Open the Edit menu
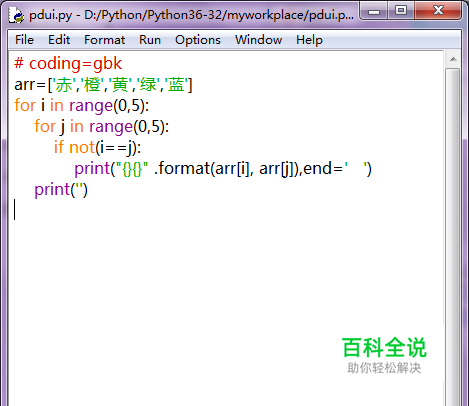The width and height of the screenshot is (469, 406). point(59,40)
